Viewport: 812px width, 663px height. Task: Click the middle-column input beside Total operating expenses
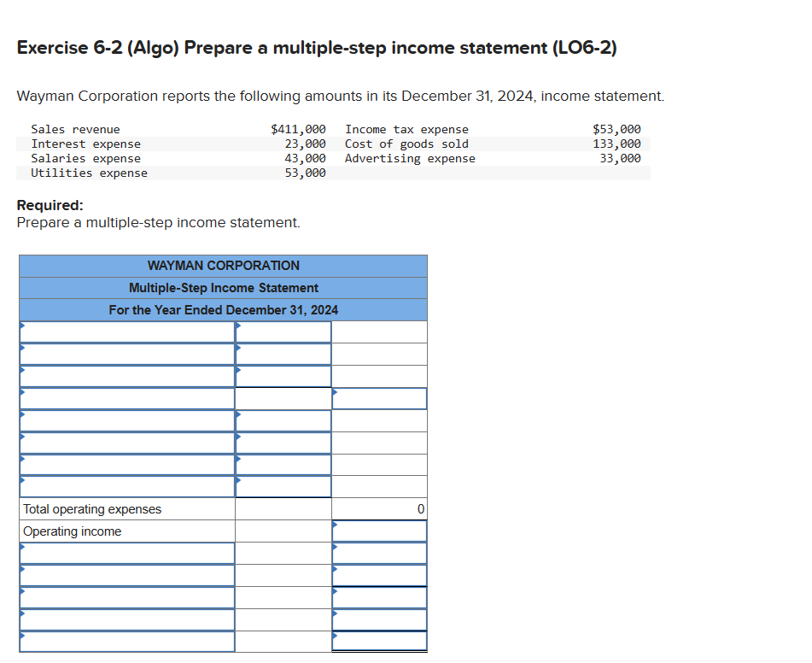283,508
